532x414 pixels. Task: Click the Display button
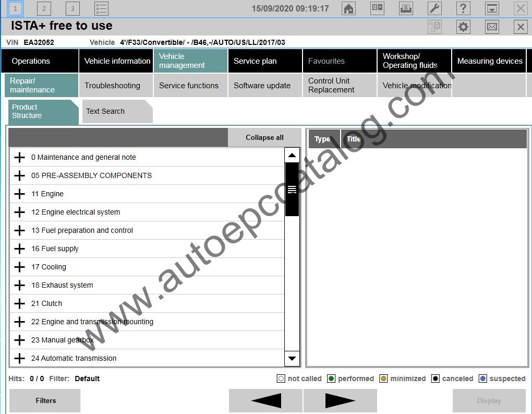coord(489,401)
